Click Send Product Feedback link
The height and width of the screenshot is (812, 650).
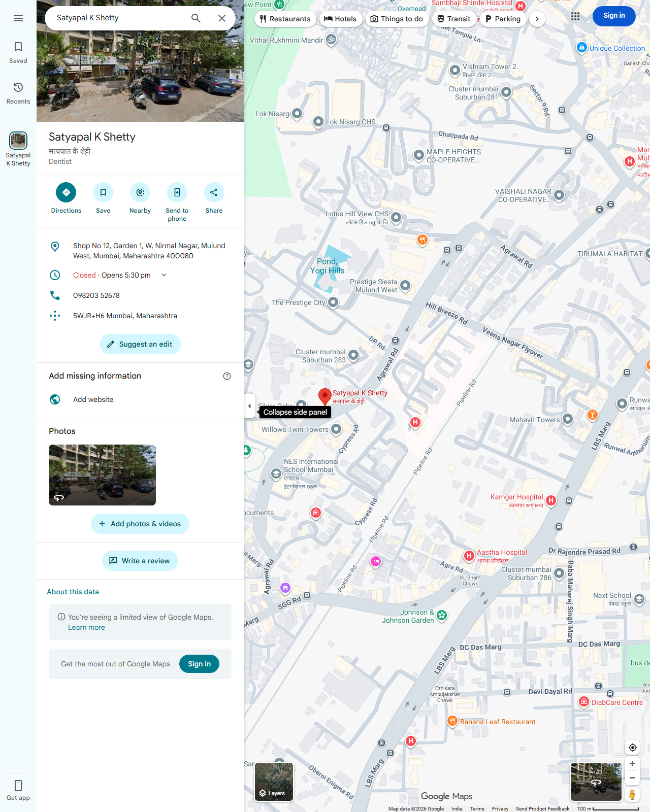(x=542, y=808)
